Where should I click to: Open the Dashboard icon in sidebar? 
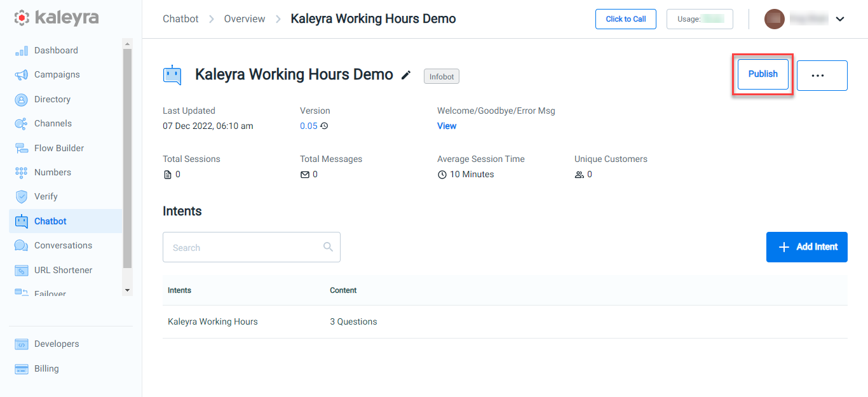coord(22,51)
